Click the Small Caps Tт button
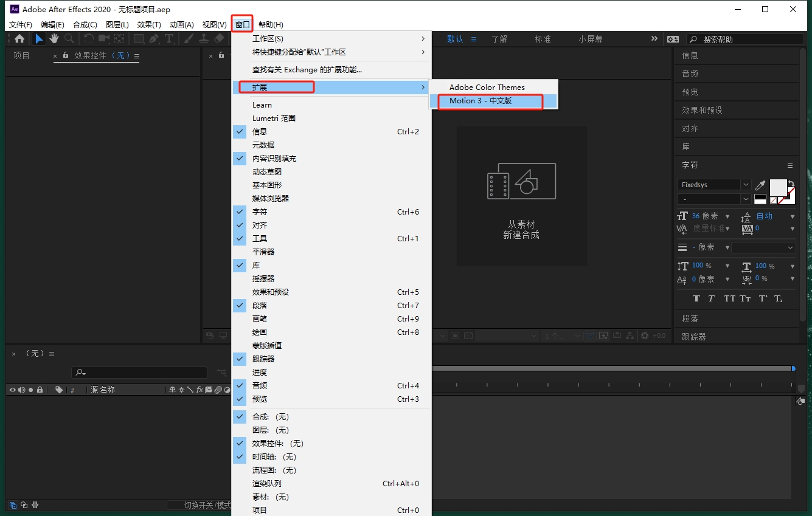This screenshot has height=516, width=812. point(746,298)
